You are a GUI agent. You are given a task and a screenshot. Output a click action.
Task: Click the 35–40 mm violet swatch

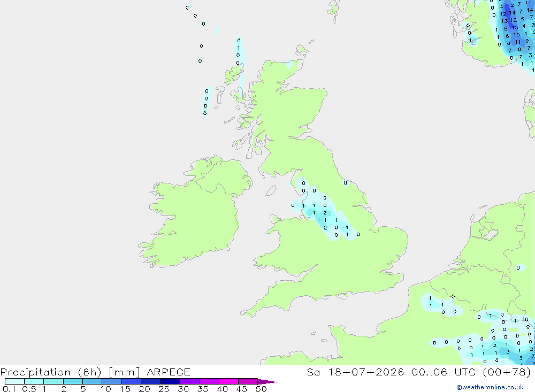pos(209,381)
